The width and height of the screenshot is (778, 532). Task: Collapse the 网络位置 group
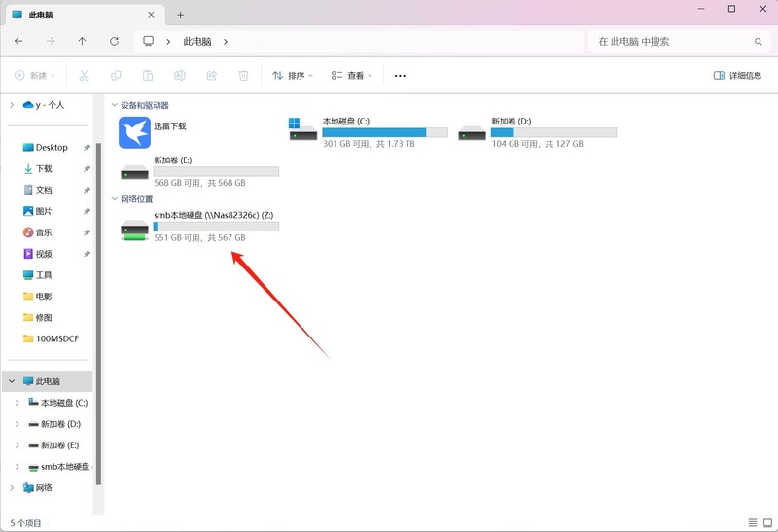pos(114,199)
